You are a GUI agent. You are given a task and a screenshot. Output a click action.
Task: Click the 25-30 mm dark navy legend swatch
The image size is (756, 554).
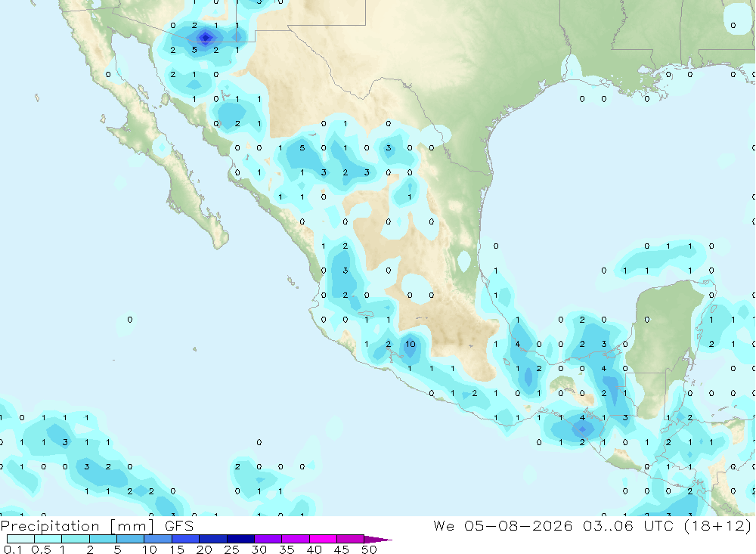pyautogui.click(x=240, y=539)
